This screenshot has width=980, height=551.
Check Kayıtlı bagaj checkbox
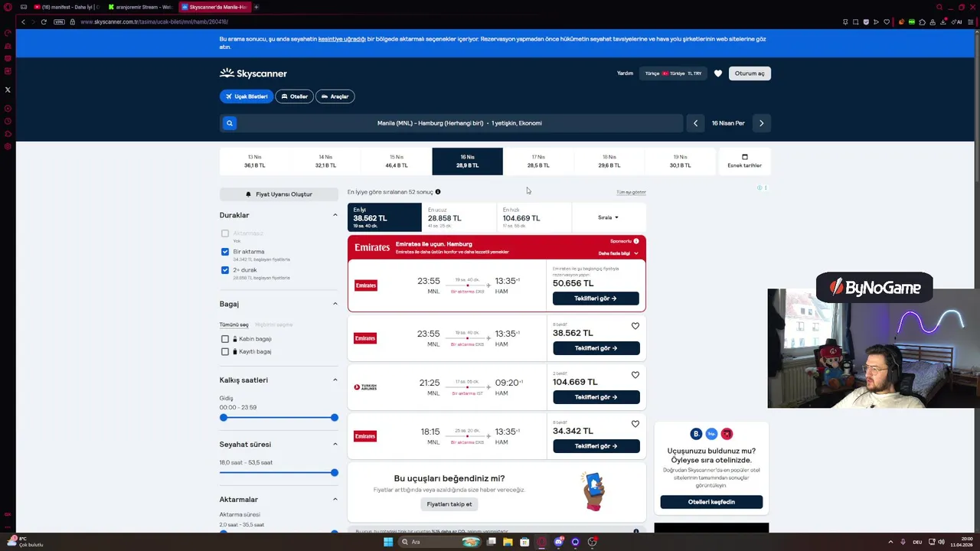225,352
